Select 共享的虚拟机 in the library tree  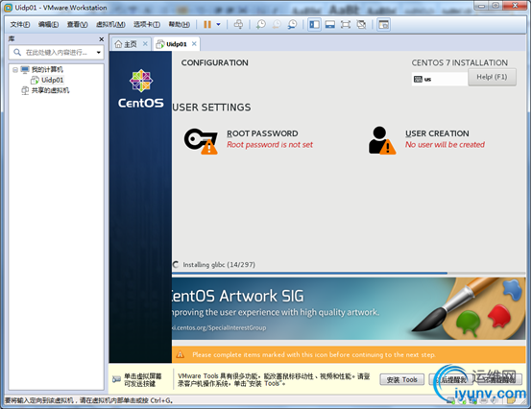coord(50,90)
